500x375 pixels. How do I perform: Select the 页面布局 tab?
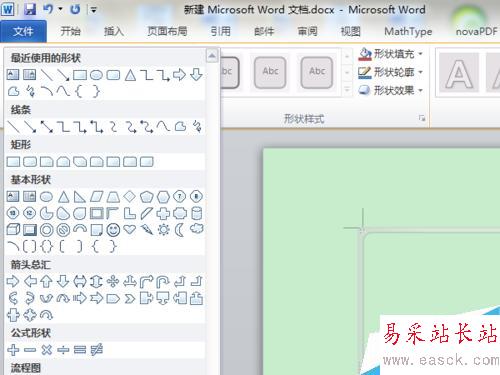pos(167,31)
